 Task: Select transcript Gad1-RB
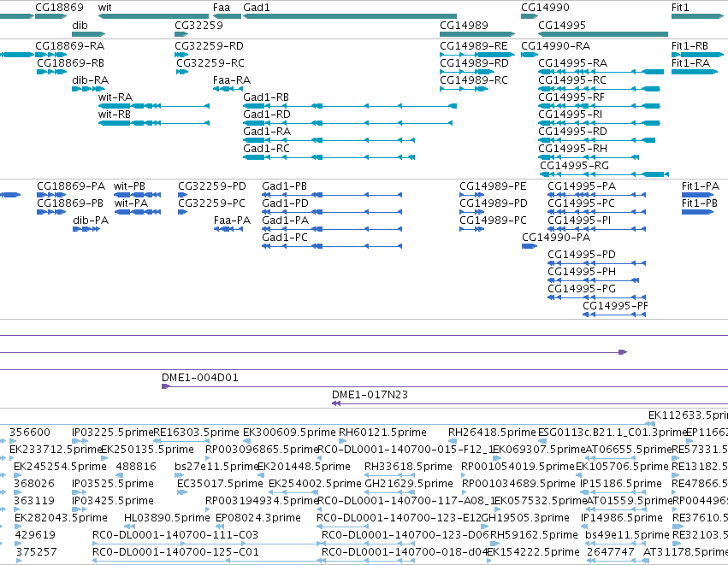(350, 106)
